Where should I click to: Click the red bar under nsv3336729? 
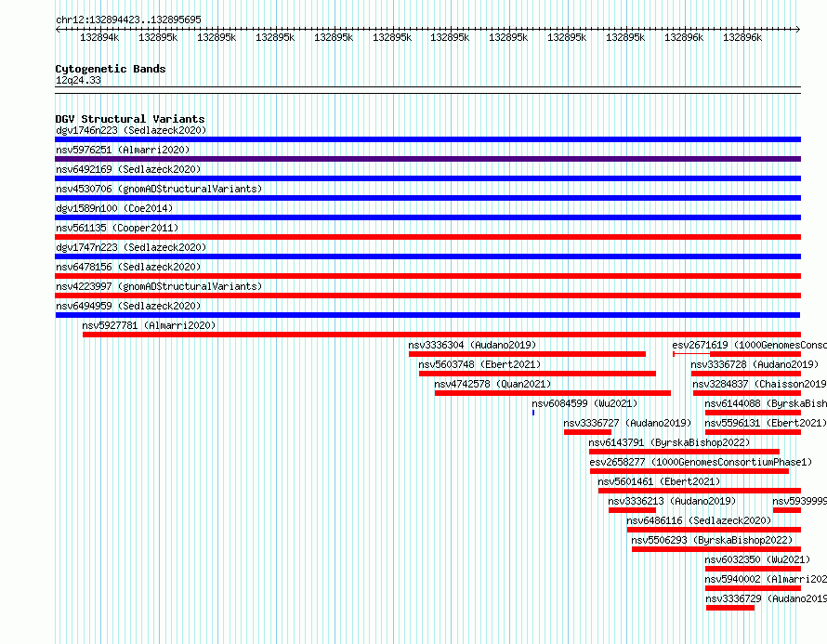tap(730, 608)
